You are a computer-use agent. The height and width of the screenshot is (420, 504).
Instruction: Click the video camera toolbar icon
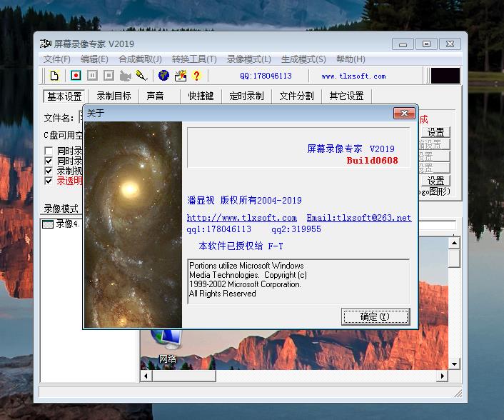[x=126, y=76]
